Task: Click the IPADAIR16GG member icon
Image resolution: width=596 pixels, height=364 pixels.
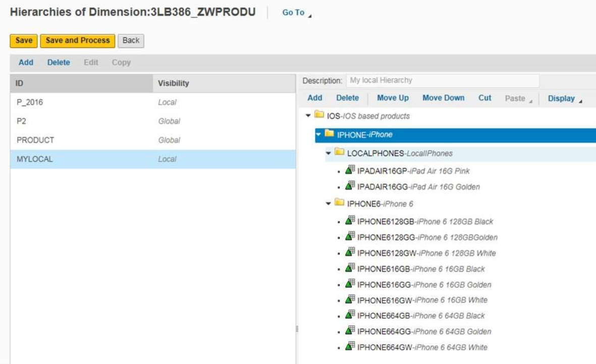Action: point(350,186)
